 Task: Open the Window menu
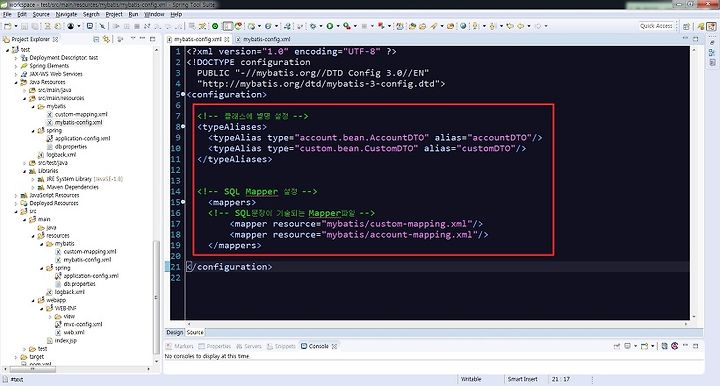154,15
